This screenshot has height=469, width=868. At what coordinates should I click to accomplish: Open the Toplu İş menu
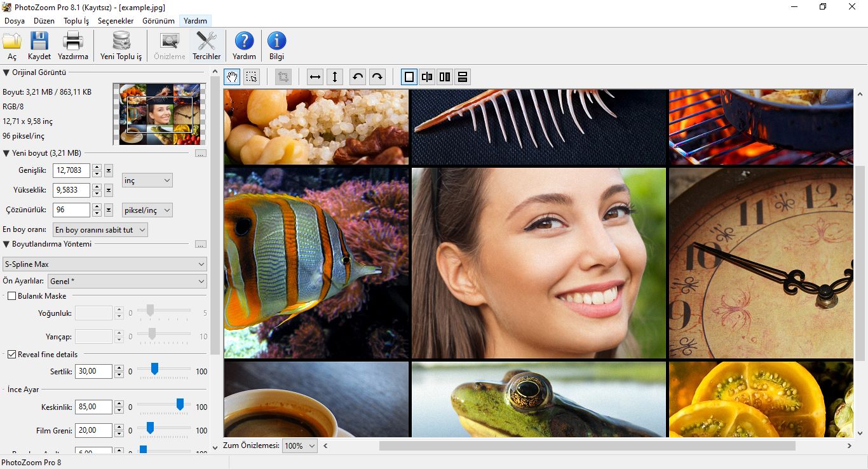[76, 21]
